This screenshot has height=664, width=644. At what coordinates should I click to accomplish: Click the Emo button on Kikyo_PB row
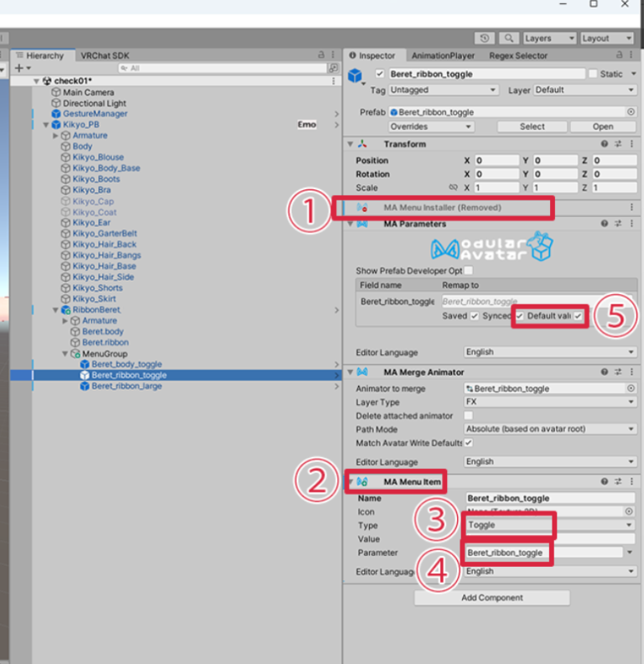[307, 124]
